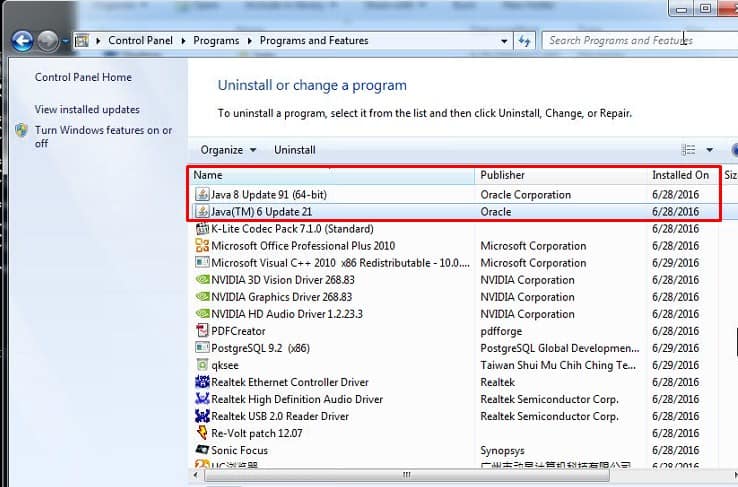
Task: Select the Microsoft Office Professional Plus 2010 name
Action: [303, 246]
